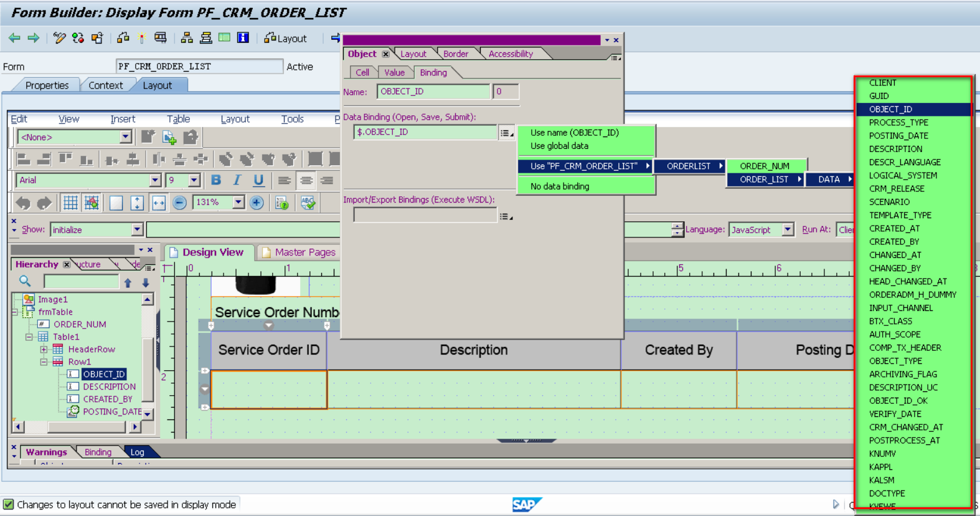Click the Name field containing OBJECT_ID

433,92
